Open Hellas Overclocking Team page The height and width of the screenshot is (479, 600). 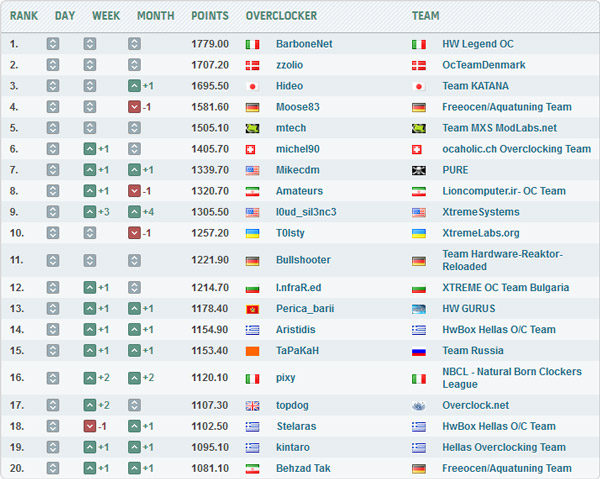click(x=504, y=447)
